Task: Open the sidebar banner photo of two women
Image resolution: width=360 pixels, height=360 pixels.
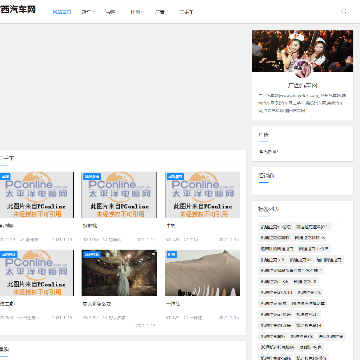Action: click(x=302, y=51)
